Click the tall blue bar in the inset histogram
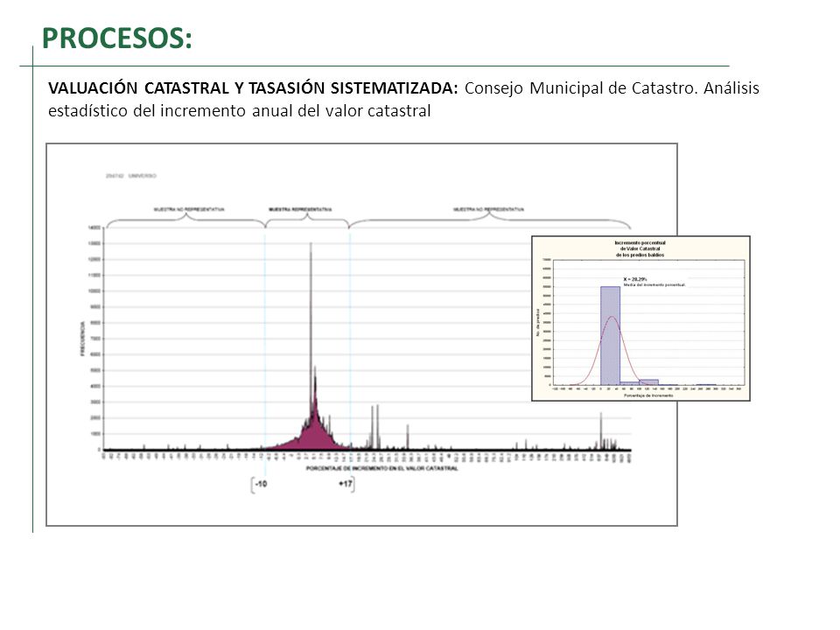 tap(610, 335)
